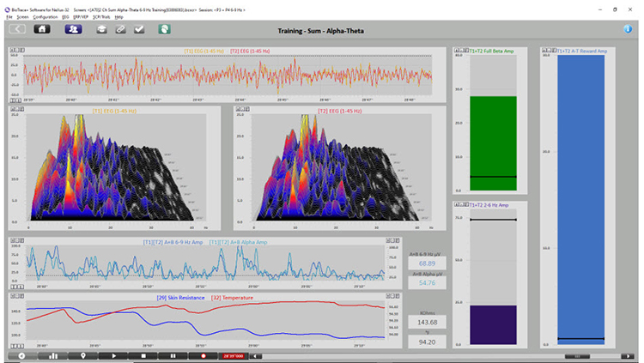The width and height of the screenshot is (644, 363).
Task: Open the Configuration menu
Action: point(46,16)
